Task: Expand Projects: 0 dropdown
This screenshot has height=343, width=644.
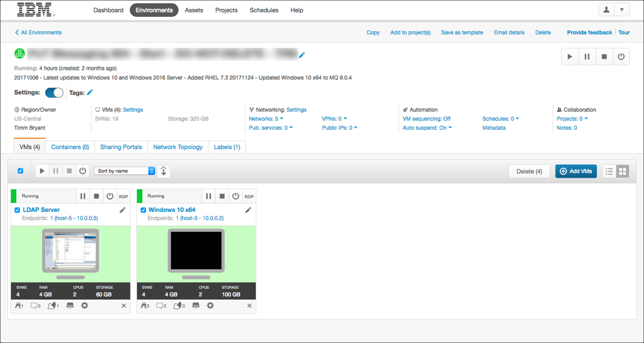Action: 572,119
